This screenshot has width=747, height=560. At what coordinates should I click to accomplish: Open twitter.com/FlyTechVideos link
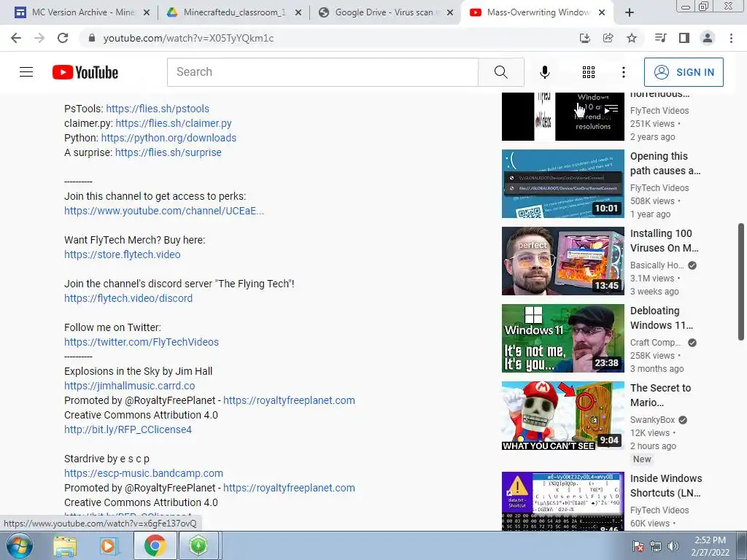tap(142, 342)
